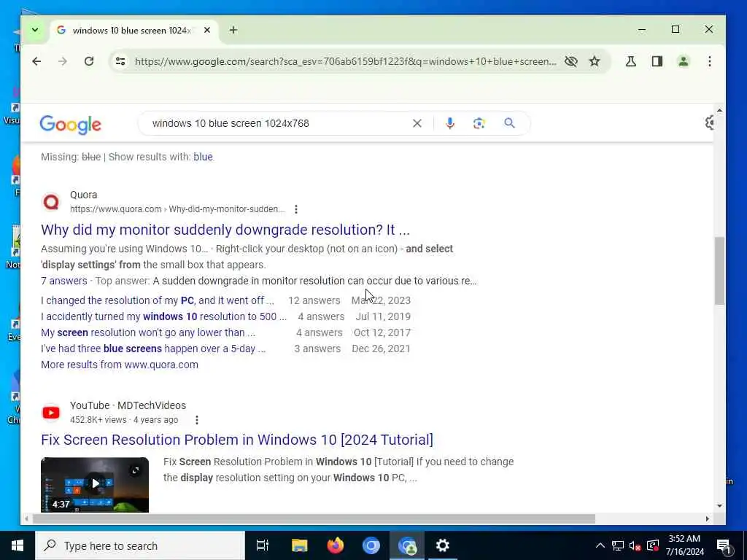Screen dimensions: 747x560
Task: Open 'My screen resolution won't go any lower' link
Action: 147,332
